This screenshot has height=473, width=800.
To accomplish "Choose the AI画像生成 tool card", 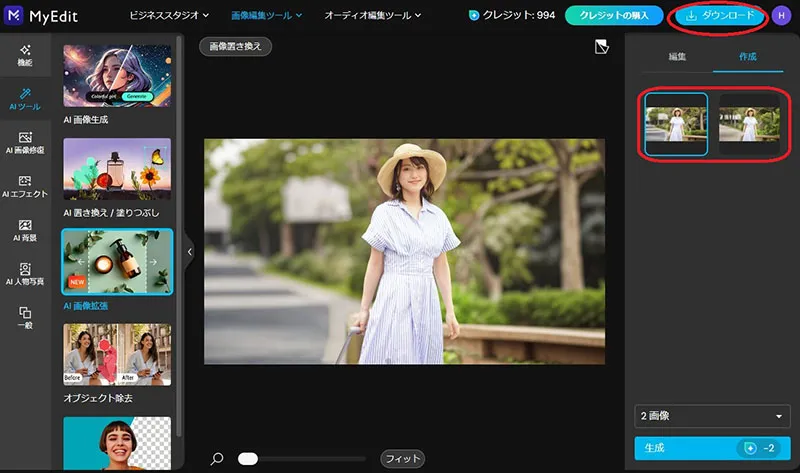I will point(117,85).
